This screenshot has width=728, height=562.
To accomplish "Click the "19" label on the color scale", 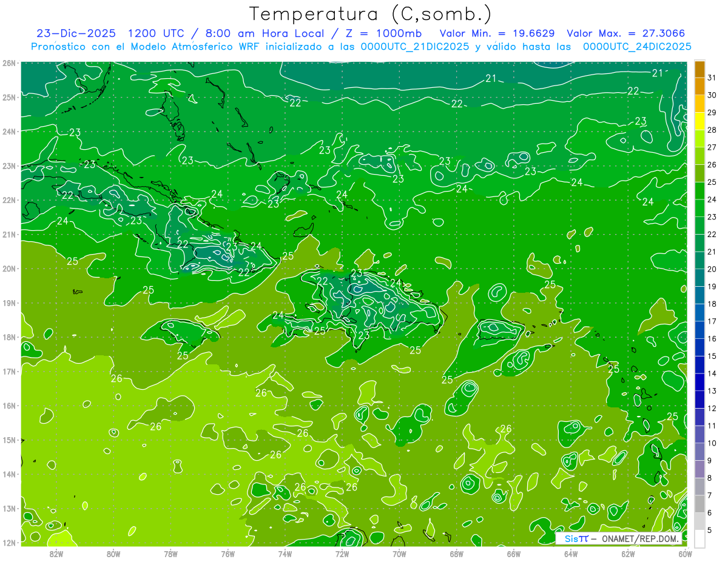I will click(712, 287).
